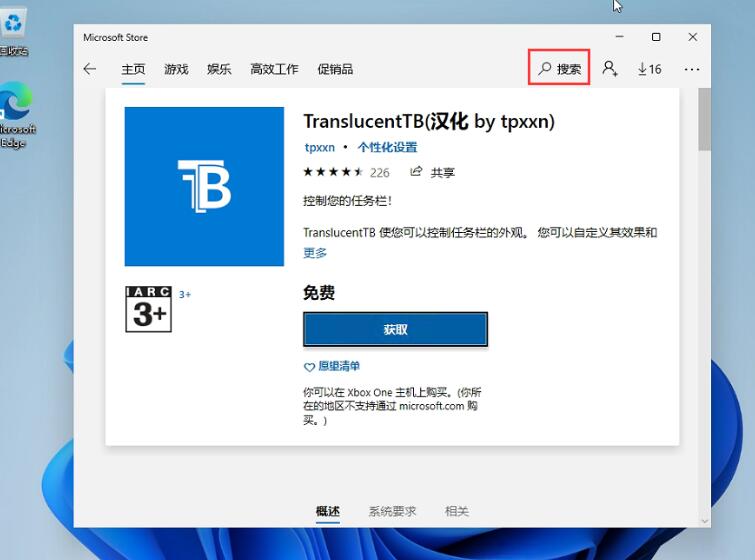Switch to the 主页 tab
The height and width of the screenshot is (560, 755).
pos(133,69)
